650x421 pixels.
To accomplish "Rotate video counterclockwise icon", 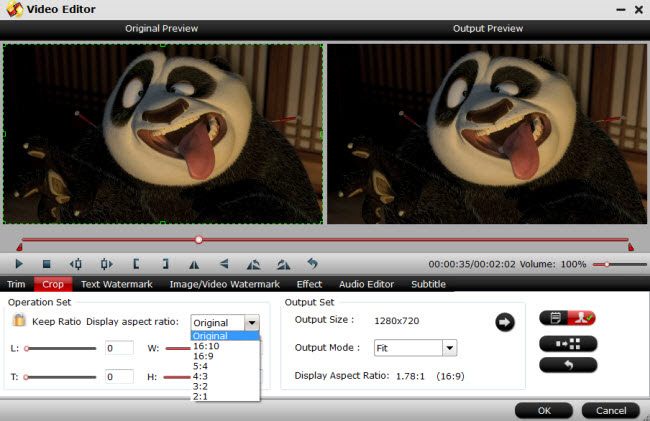I will click(254, 264).
